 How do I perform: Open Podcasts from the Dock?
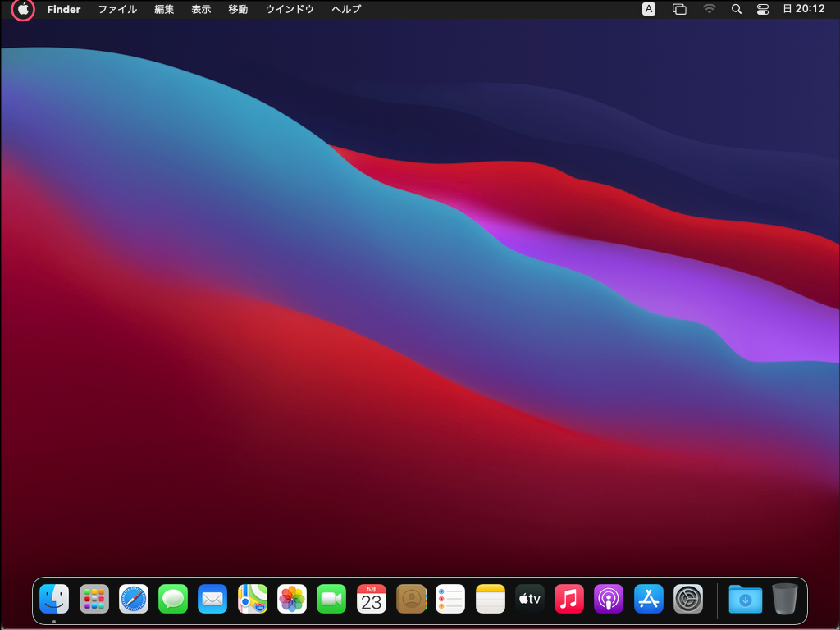pos(609,598)
